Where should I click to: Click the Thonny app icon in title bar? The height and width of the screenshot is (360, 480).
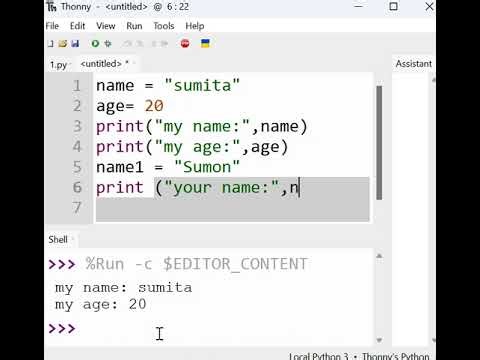pyautogui.click(x=52, y=7)
